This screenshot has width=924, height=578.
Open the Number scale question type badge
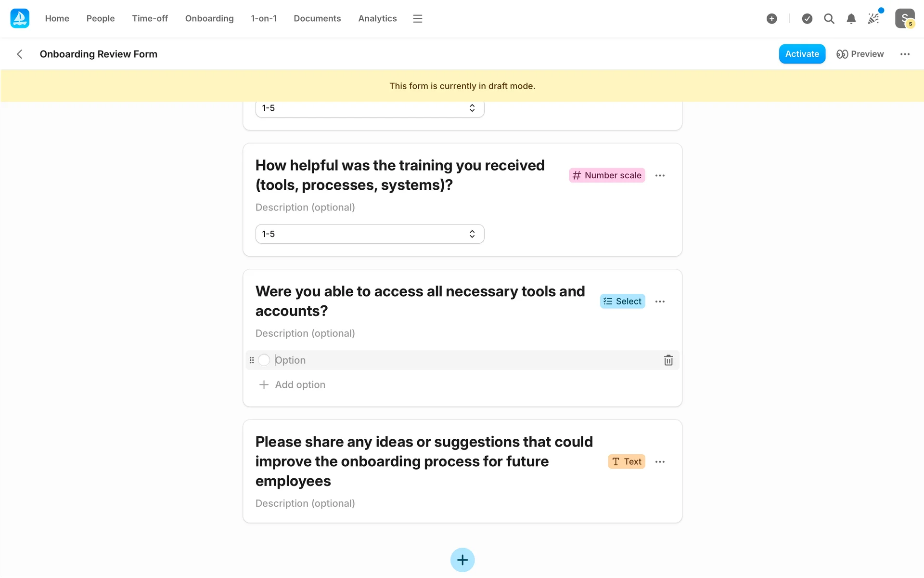click(606, 175)
